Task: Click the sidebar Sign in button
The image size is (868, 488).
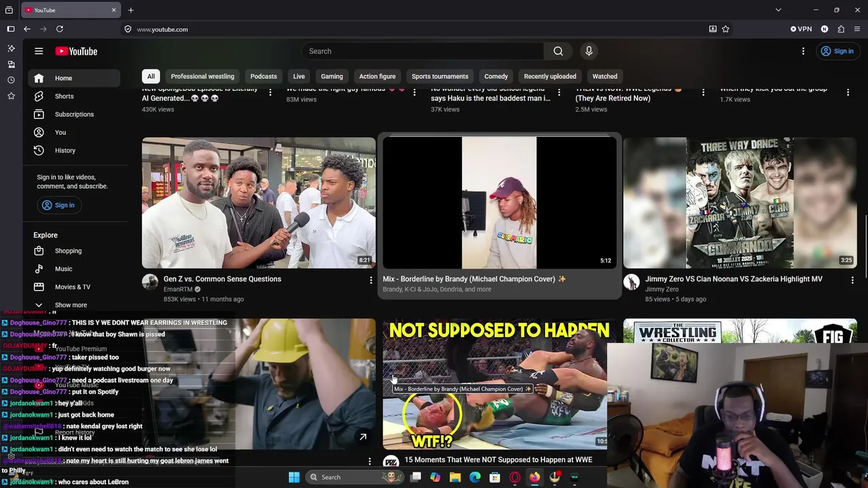Action: coord(58,205)
